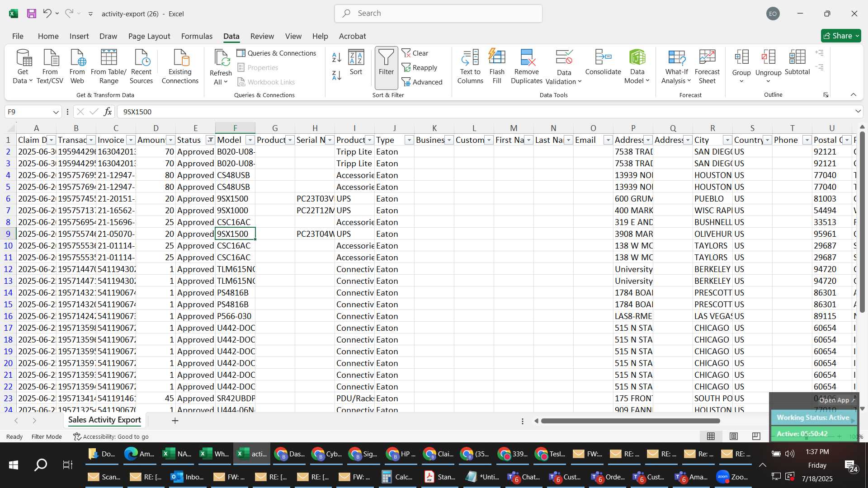Image resolution: width=868 pixels, height=488 pixels.
Task: Click the Undo arrow icon
Action: point(47,14)
